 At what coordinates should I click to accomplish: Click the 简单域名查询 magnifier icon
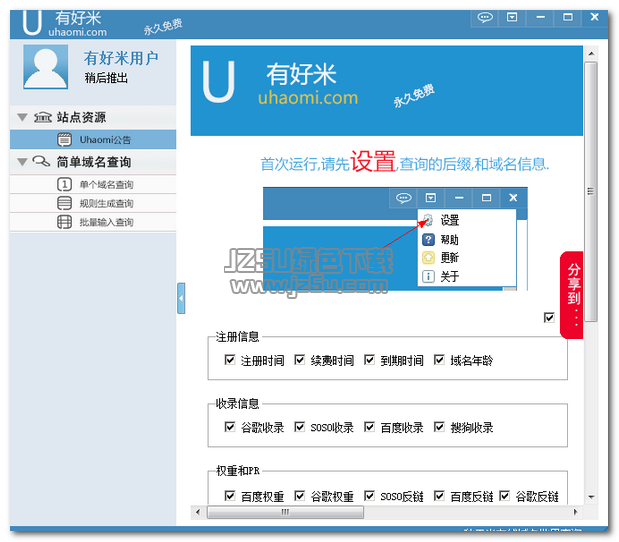coord(41,161)
